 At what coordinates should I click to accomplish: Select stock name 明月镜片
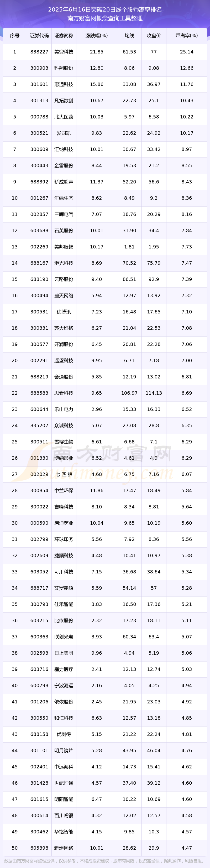(64, 750)
